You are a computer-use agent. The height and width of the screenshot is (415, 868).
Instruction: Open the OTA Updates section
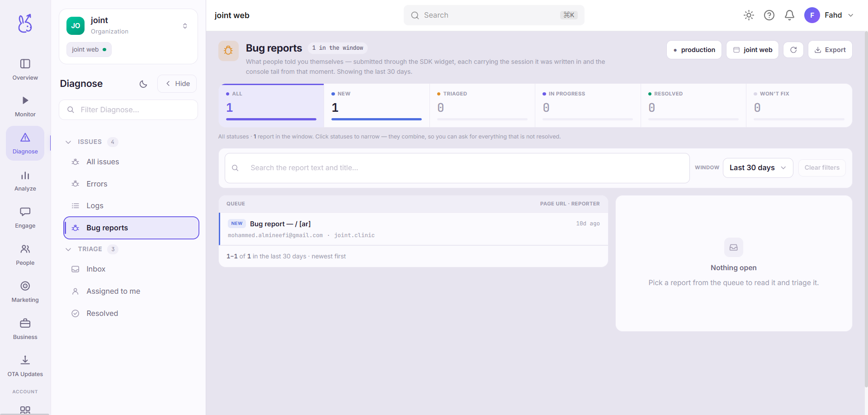point(25,366)
